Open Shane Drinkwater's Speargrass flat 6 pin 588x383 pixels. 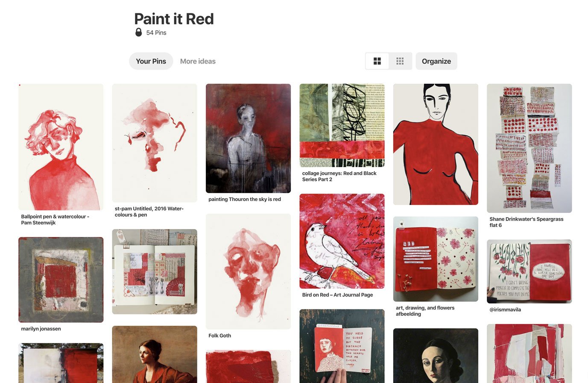coord(529,148)
